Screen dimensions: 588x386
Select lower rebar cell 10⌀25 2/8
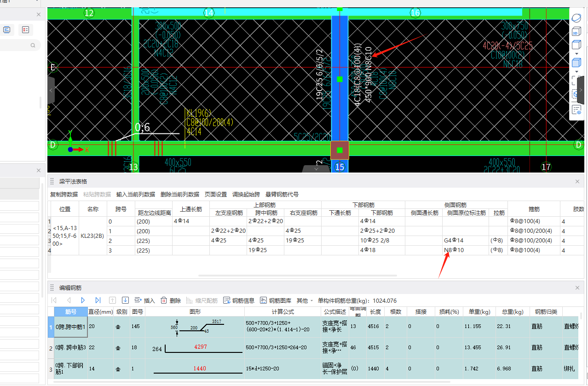pos(381,241)
